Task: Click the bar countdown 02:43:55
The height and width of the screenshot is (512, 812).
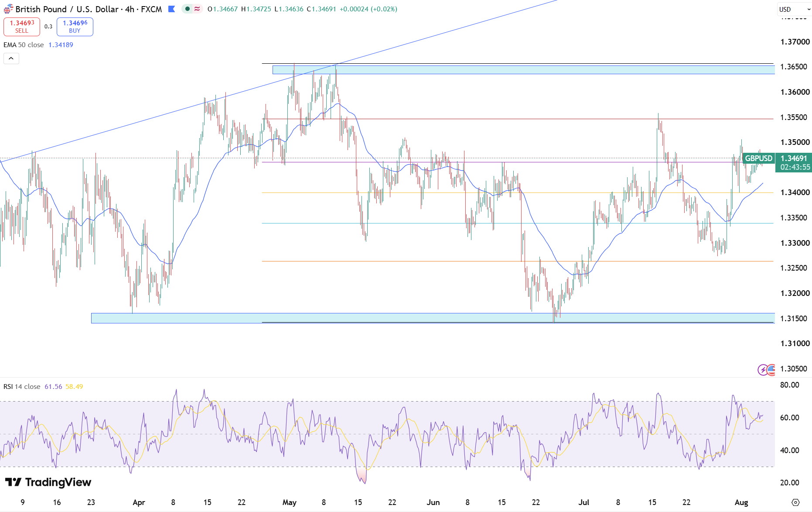Action: click(x=795, y=167)
